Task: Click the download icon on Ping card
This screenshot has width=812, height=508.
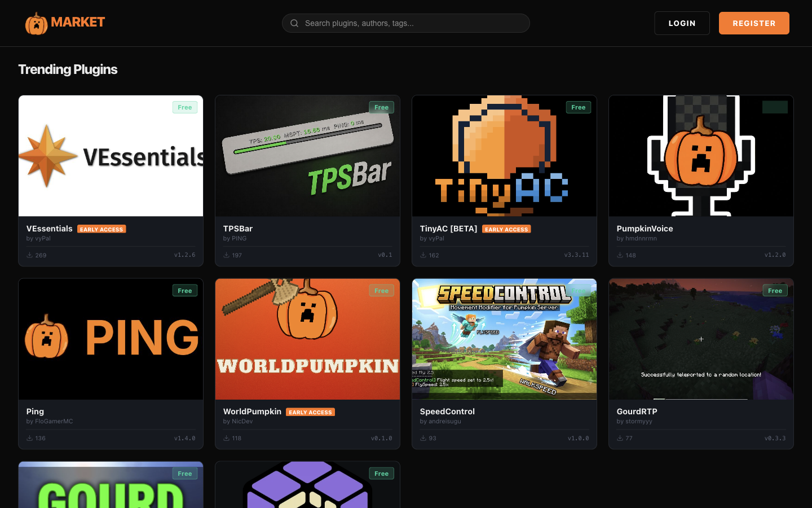Action: (29, 438)
